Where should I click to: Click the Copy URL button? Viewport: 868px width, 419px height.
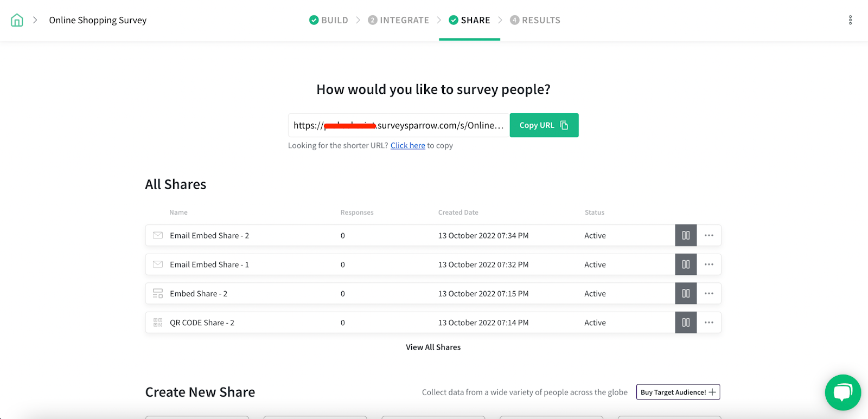(x=544, y=125)
